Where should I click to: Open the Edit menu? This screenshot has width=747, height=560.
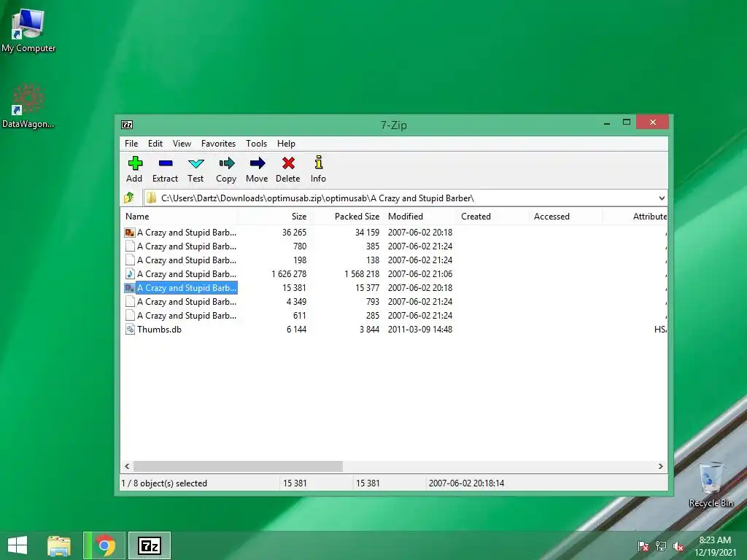(x=155, y=144)
